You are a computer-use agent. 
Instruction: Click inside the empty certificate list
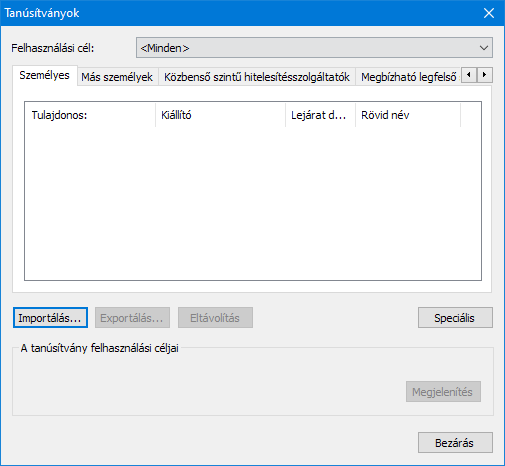(253, 203)
